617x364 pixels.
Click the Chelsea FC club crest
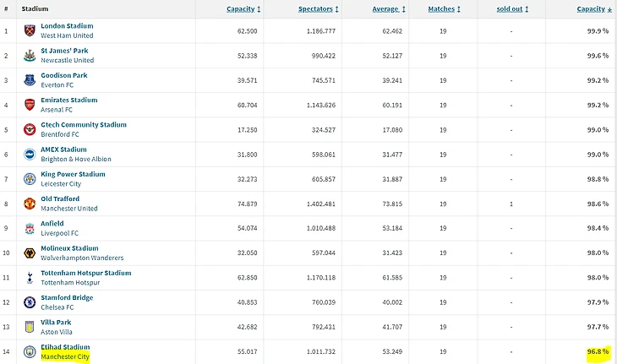point(29,302)
